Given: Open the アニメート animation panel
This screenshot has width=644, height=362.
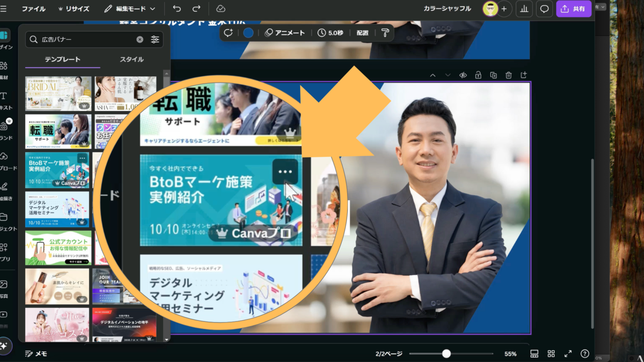Looking at the screenshot, I should 285,33.
